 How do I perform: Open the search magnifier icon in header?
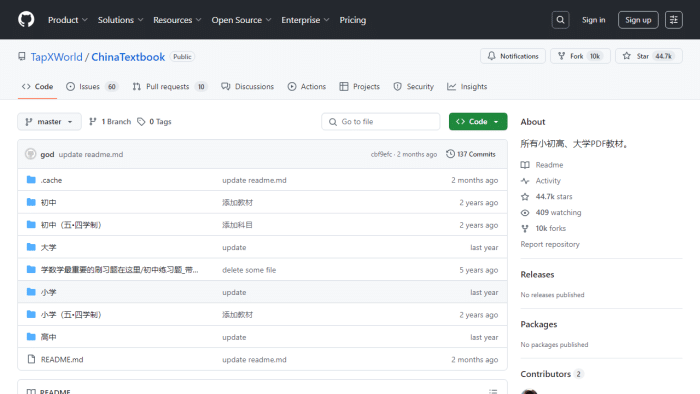click(x=560, y=20)
